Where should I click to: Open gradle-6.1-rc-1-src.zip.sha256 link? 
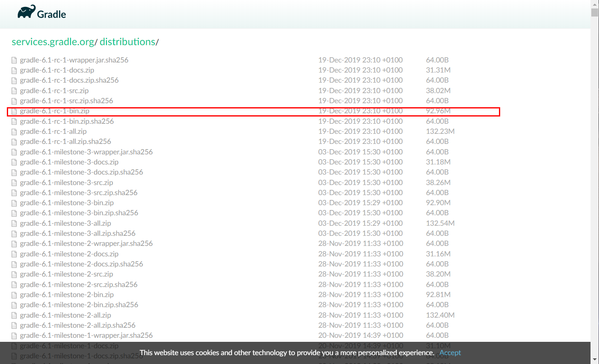click(x=67, y=101)
